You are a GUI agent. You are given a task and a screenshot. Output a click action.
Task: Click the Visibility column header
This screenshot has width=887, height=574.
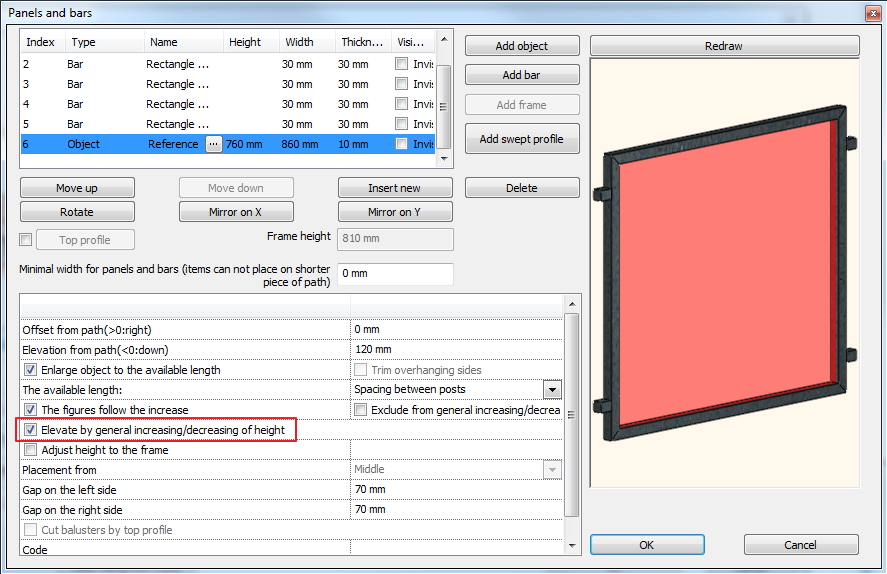pos(411,42)
